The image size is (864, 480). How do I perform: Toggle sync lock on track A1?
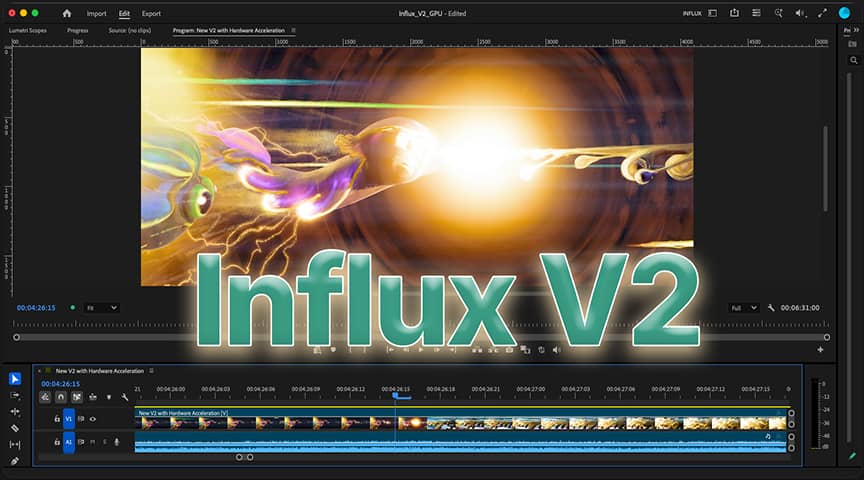(81, 442)
